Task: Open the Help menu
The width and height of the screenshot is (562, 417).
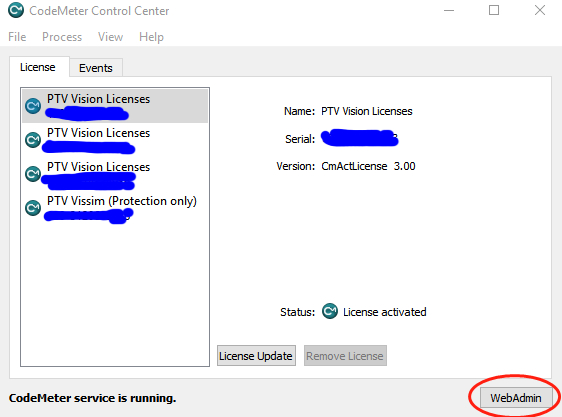Action: click(x=151, y=37)
